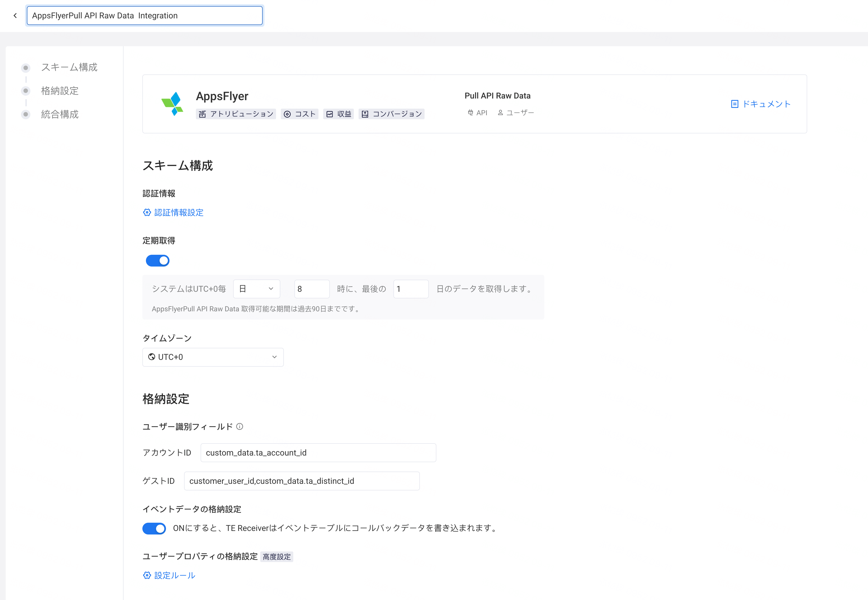
Task: Click the 収益 tag
Action: click(x=339, y=114)
